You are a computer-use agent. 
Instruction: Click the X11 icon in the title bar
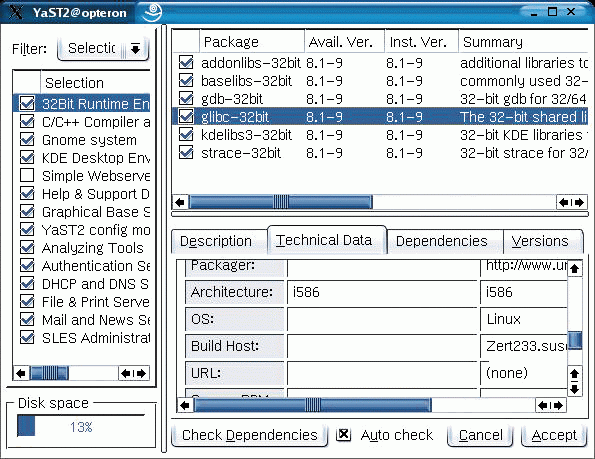(16, 13)
